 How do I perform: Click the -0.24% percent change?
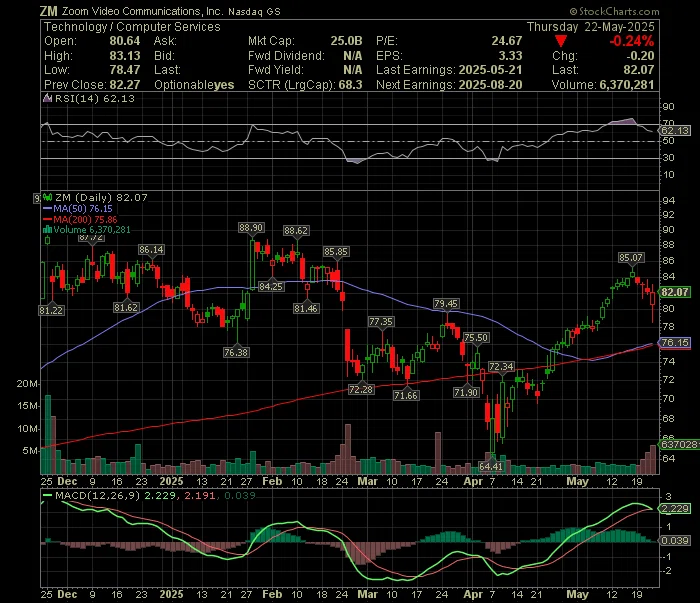click(631, 41)
